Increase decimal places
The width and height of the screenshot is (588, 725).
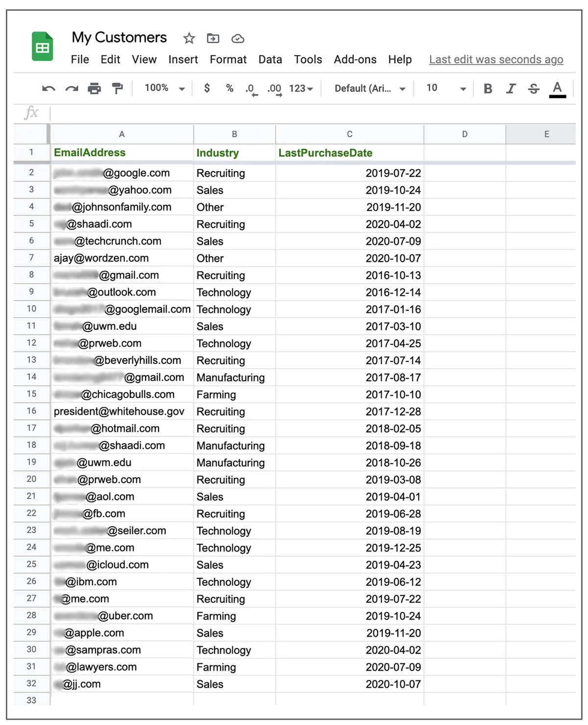pos(274,89)
